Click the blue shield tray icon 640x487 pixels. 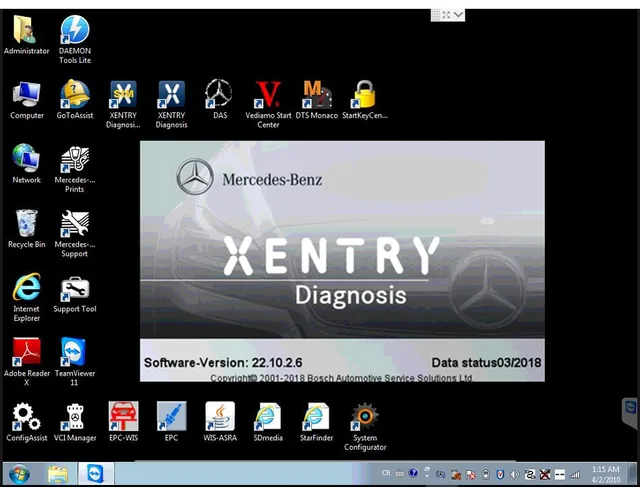(x=500, y=474)
